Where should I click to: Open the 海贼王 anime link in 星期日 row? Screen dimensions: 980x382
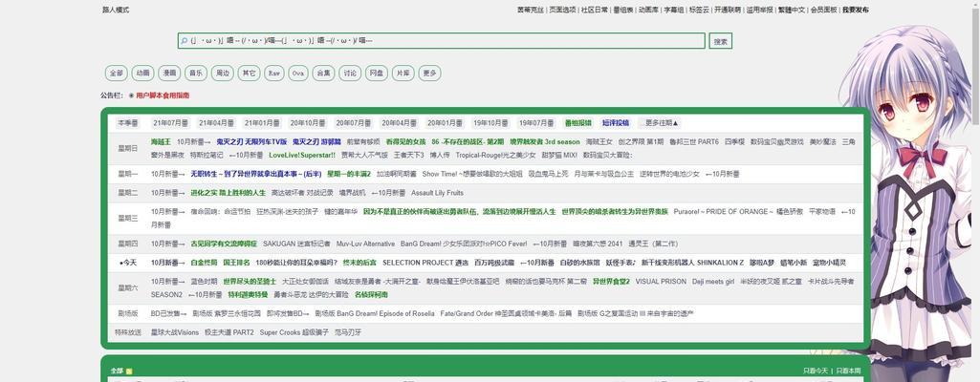tap(161, 142)
